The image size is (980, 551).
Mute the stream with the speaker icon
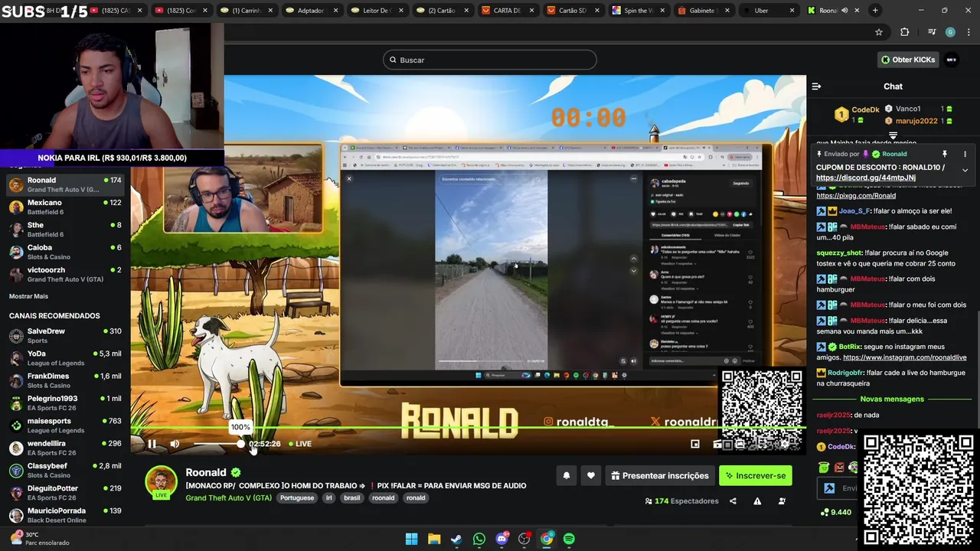tap(175, 444)
